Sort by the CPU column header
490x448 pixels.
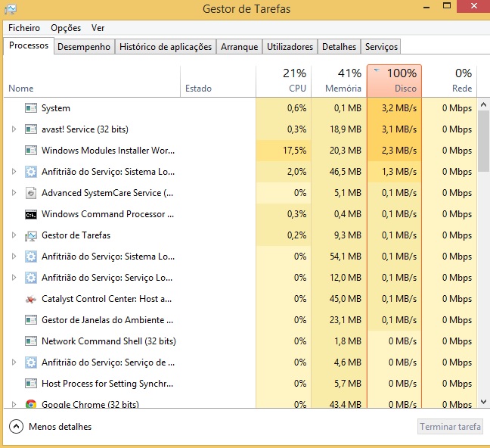point(284,81)
